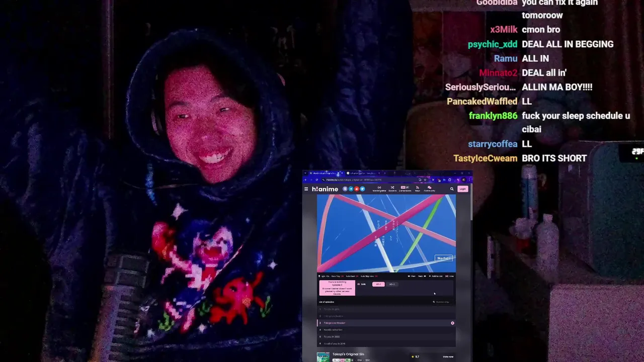Click the hianime logo
The image size is (644, 362).
point(325,189)
